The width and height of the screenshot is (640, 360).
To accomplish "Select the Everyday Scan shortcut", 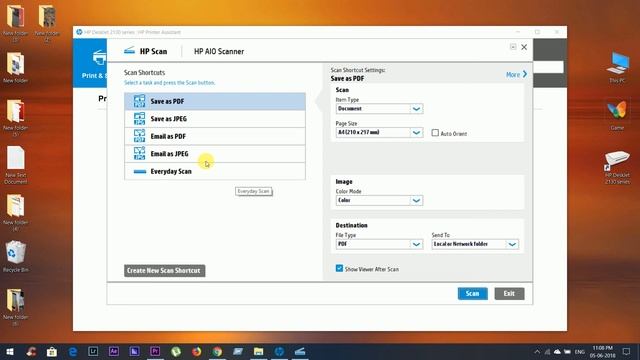I will coord(215,171).
